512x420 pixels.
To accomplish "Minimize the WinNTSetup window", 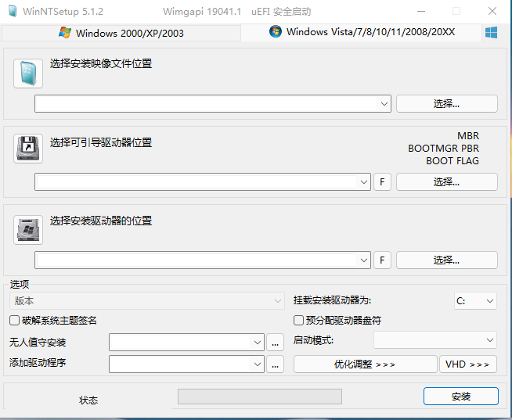I will [421, 11].
